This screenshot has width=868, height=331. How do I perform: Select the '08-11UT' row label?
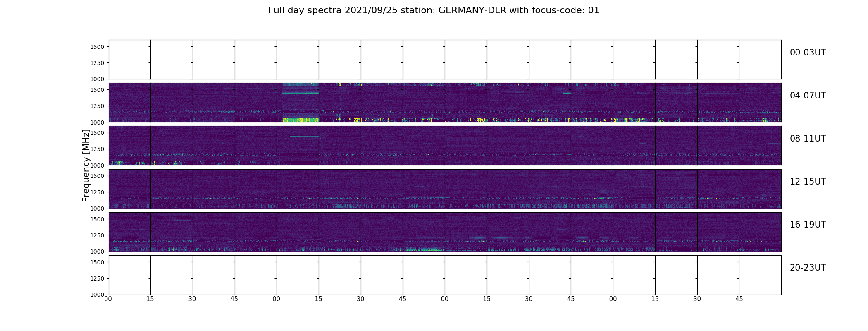(x=808, y=139)
